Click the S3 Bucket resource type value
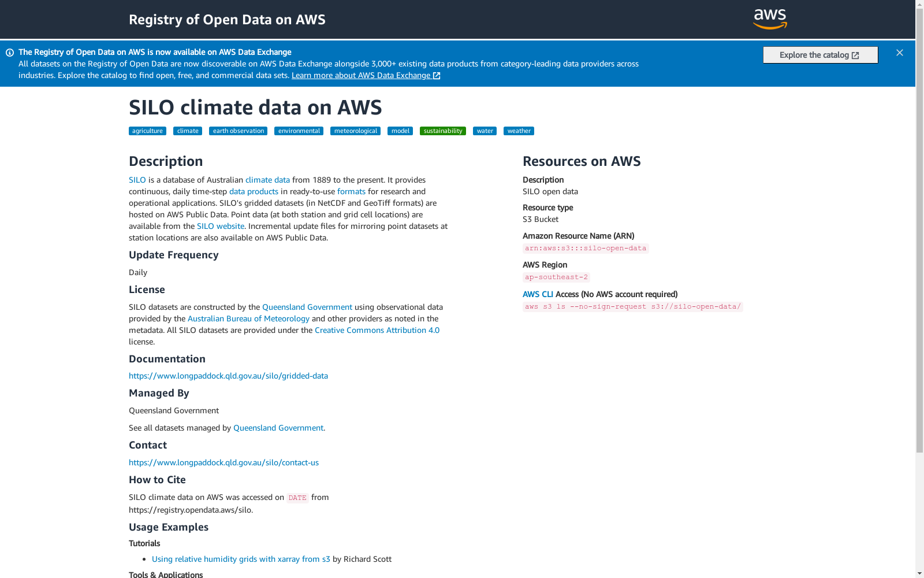Image resolution: width=924 pixels, height=578 pixels. [541, 219]
